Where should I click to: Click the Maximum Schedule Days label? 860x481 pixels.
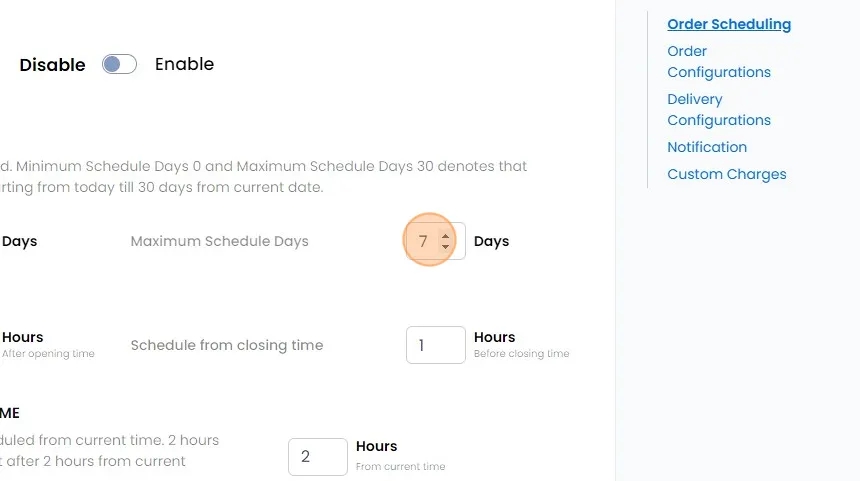(219, 241)
